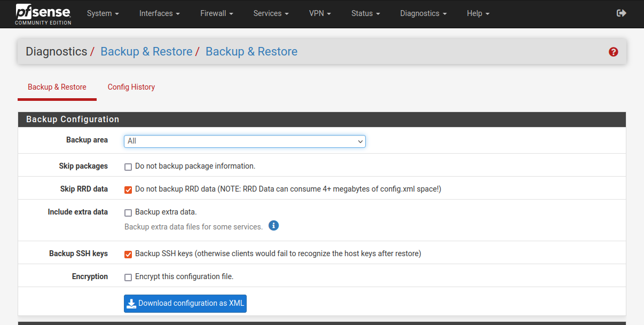
Task: Enable the Backup extra data checkbox
Action: pyautogui.click(x=128, y=212)
